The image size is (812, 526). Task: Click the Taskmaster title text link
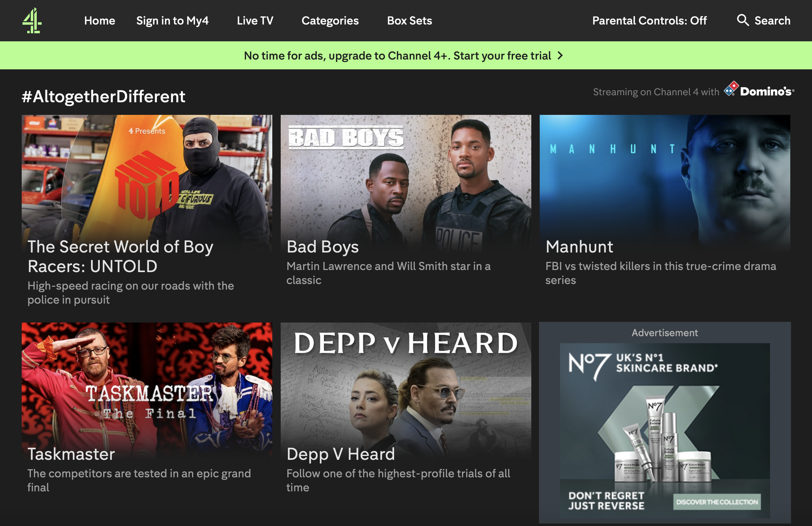pyautogui.click(x=71, y=454)
